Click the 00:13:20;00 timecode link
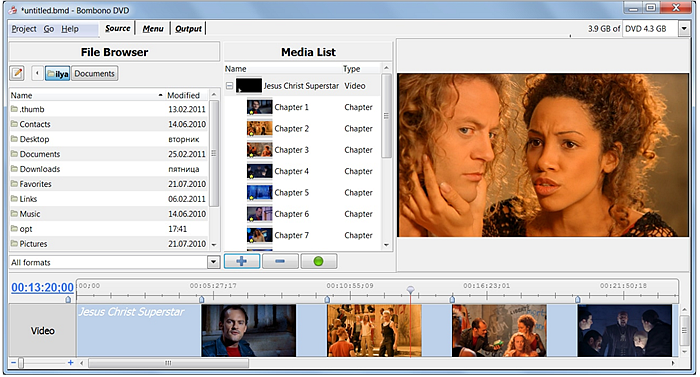This screenshot has height=377, width=700. pos(42,287)
